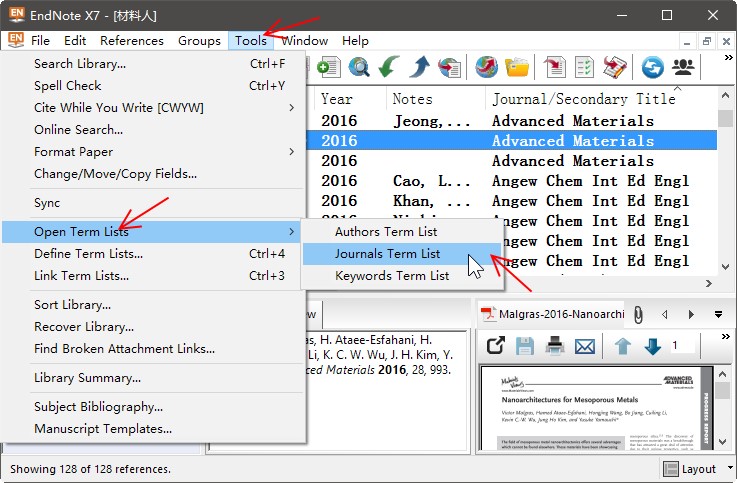The width and height of the screenshot is (737, 483).
Task: Click PDF preview scrollbar down arrow
Action: 723,442
